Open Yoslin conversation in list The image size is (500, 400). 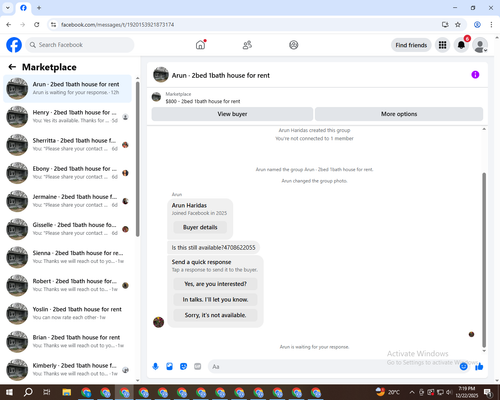(x=67, y=313)
